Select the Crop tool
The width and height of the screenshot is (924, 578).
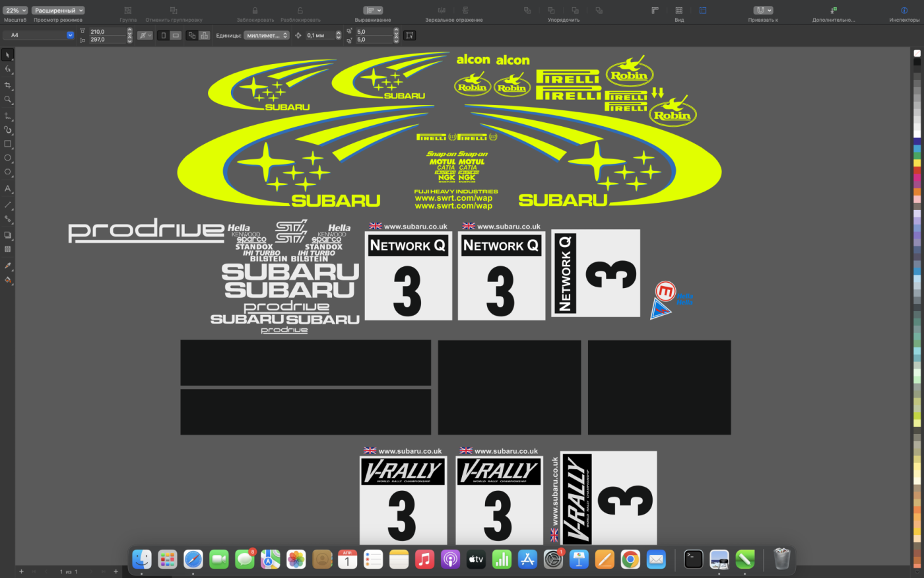coord(8,85)
